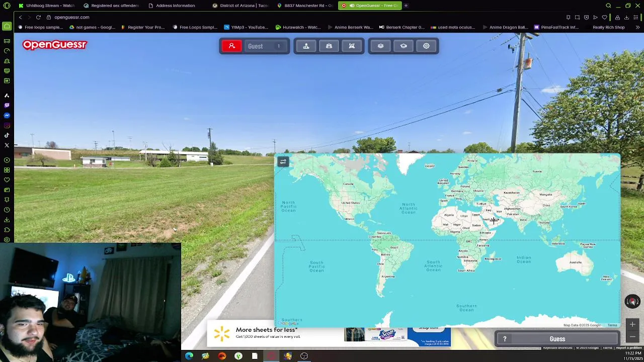
Task: Open map options slider icon
Action: (x=283, y=162)
